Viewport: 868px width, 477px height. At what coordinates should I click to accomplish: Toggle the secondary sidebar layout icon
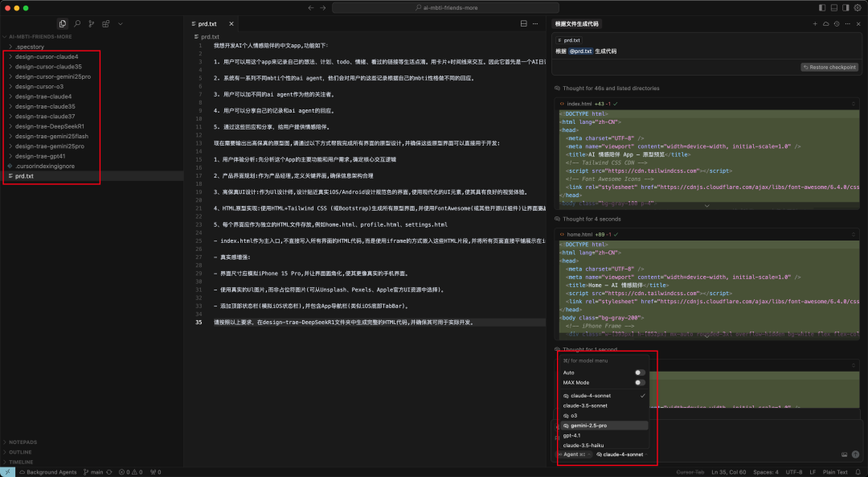click(845, 8)
